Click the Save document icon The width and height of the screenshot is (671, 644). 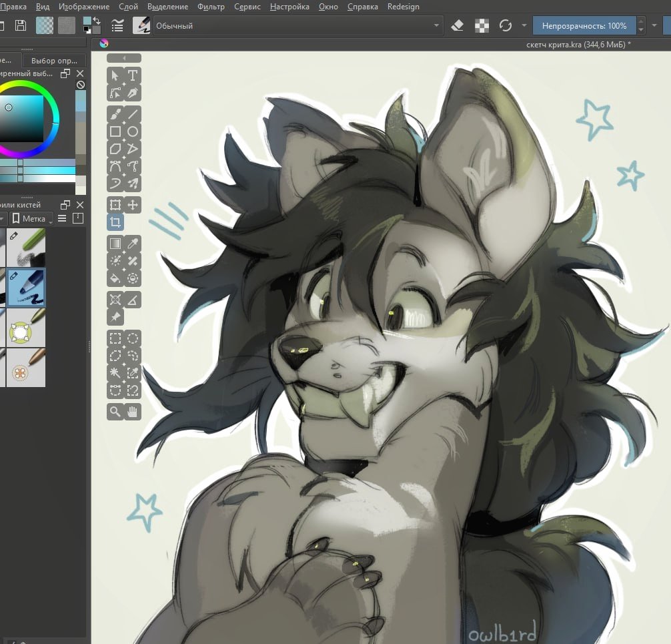point(21,25)
